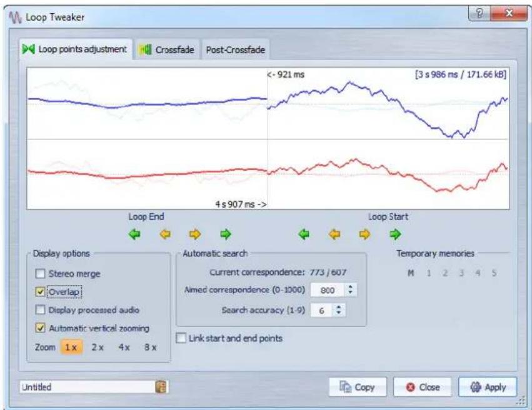Decrease Aimed correspondence with down arrow
Viewport: 532px width, 410px height.
click(x=351, y=293)
